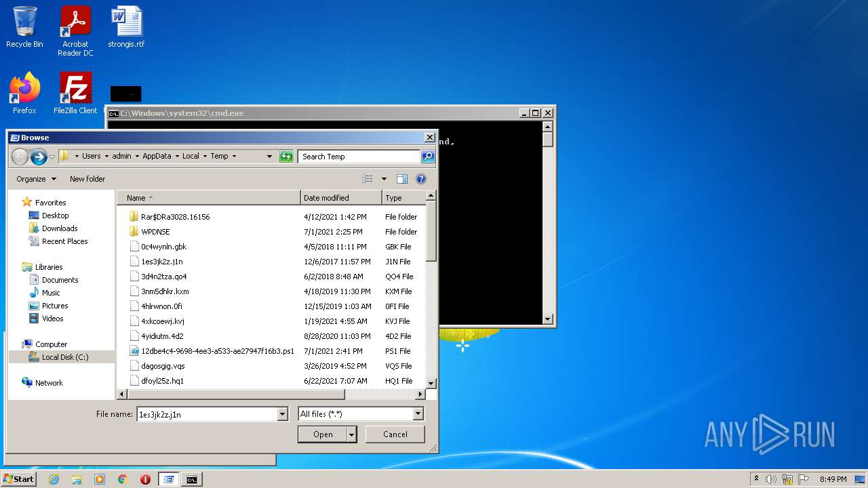
Task: Click the Start button
Action: 18,479
